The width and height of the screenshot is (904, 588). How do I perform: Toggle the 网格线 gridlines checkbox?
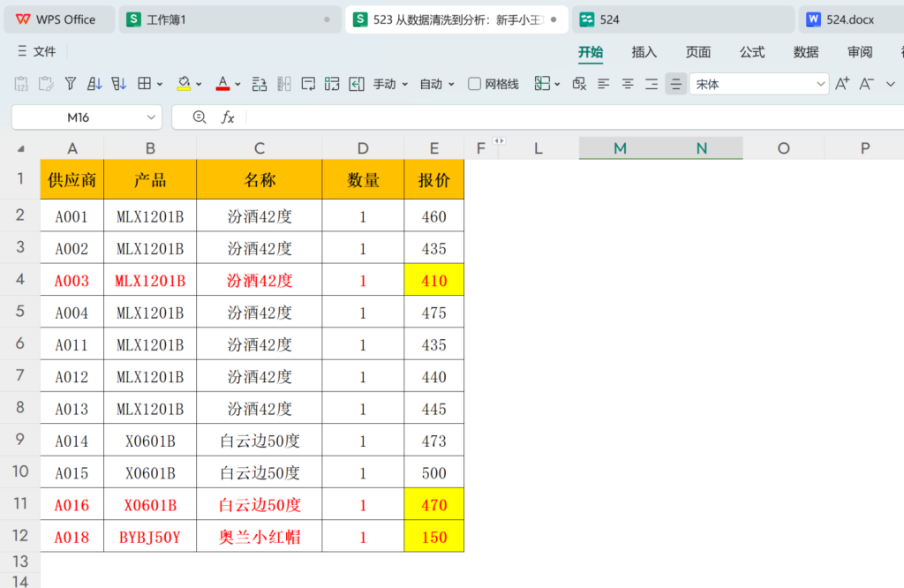click(x=474, y=84)
